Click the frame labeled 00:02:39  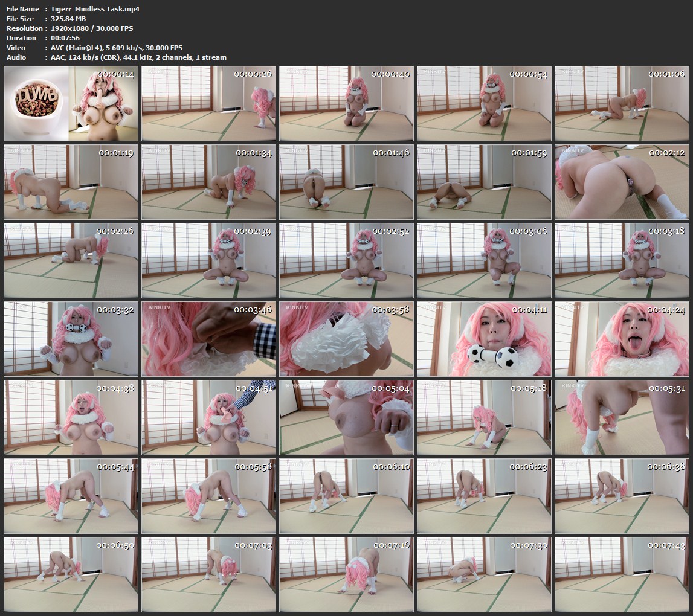(209, 260)
